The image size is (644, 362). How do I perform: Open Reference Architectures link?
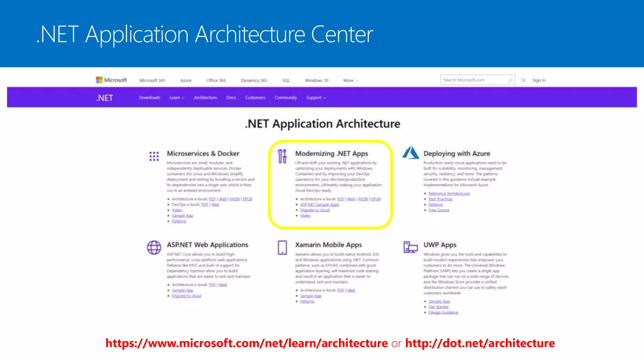(x=449, y=194)
